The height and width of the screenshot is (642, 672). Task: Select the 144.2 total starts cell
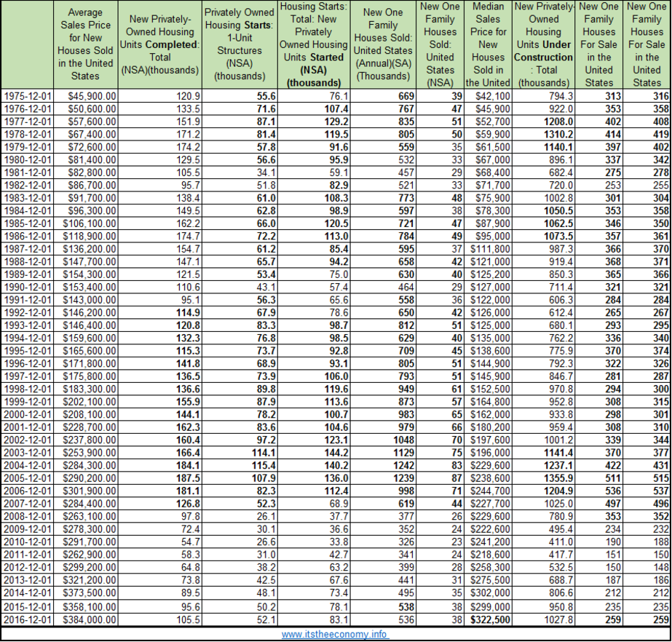(314, 453)
